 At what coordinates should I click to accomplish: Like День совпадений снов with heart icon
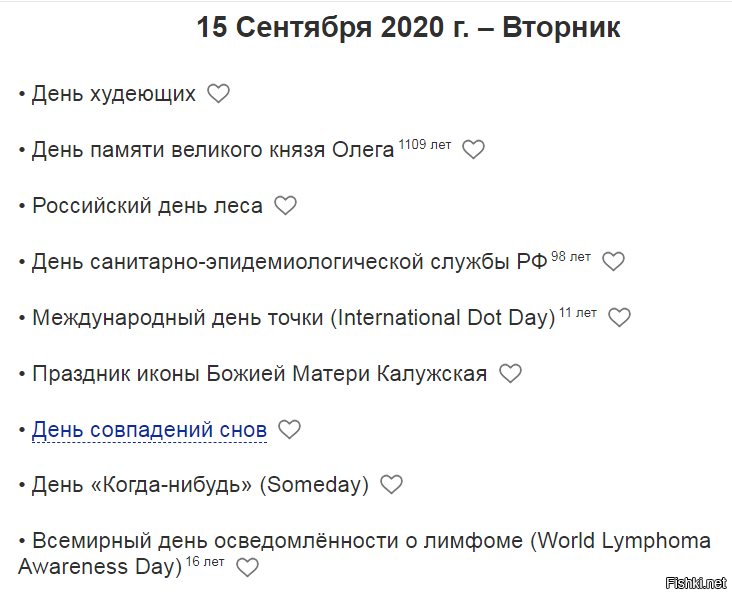tap(289, 430)
